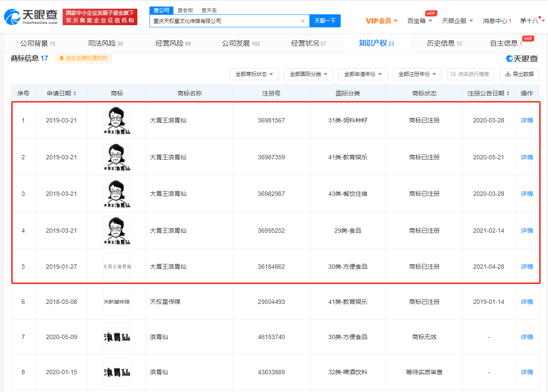
Task: Open the 全部商标状态 filter dropdown
Action: click(x=255, y=74)
